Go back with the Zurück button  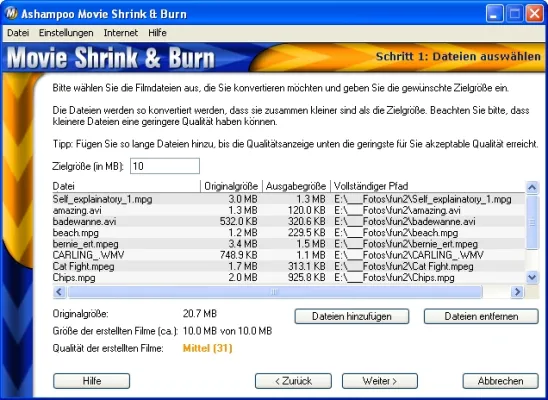pyautogui.click(x=293, y=381)
